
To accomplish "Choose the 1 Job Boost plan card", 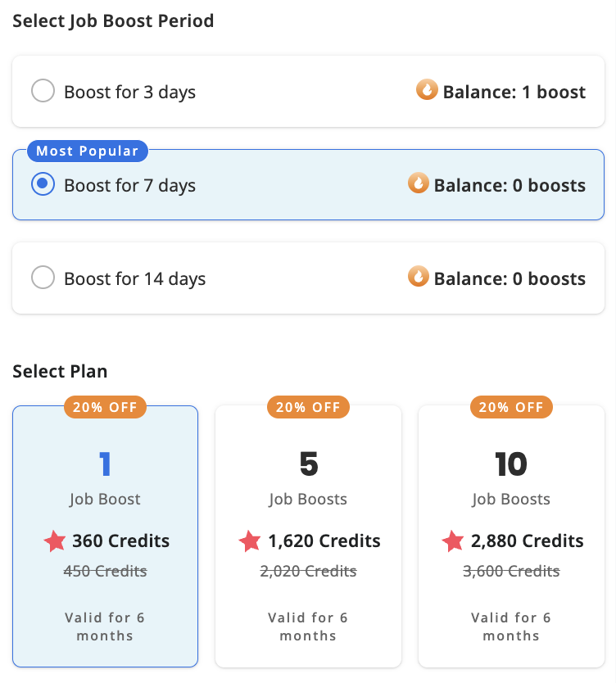I will (105, 536).
